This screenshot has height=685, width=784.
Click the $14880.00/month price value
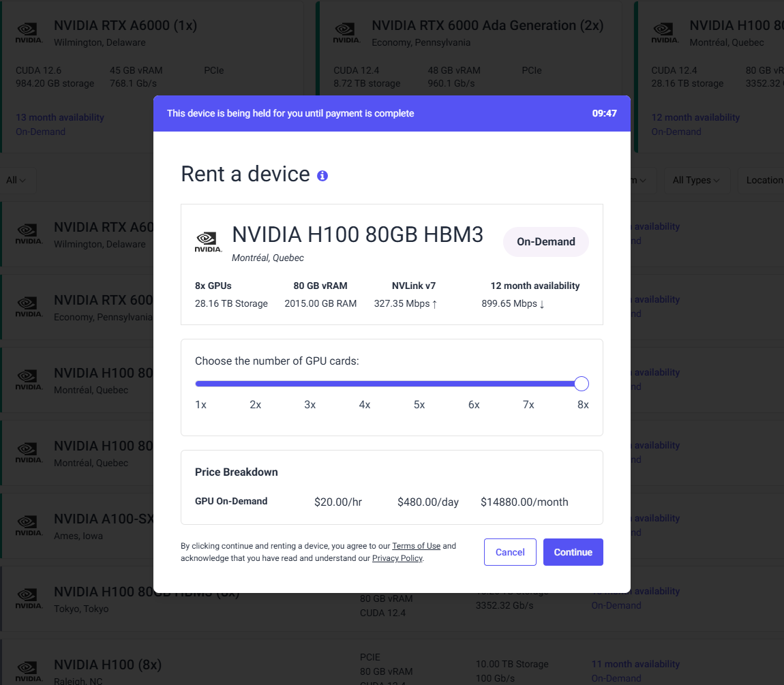(524, 502)
